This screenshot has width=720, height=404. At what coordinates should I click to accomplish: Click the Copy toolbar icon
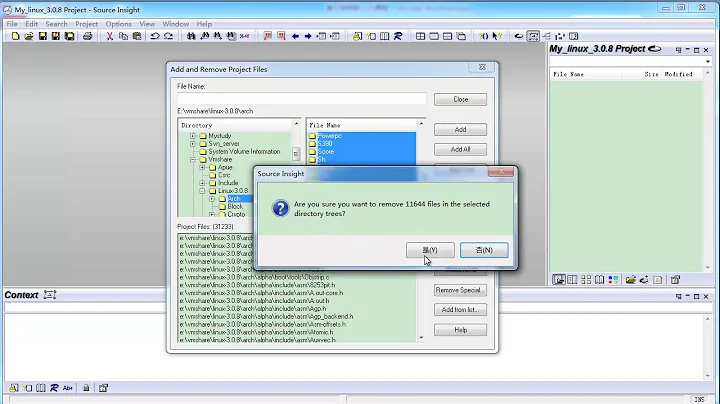click(x=123, y=36)
